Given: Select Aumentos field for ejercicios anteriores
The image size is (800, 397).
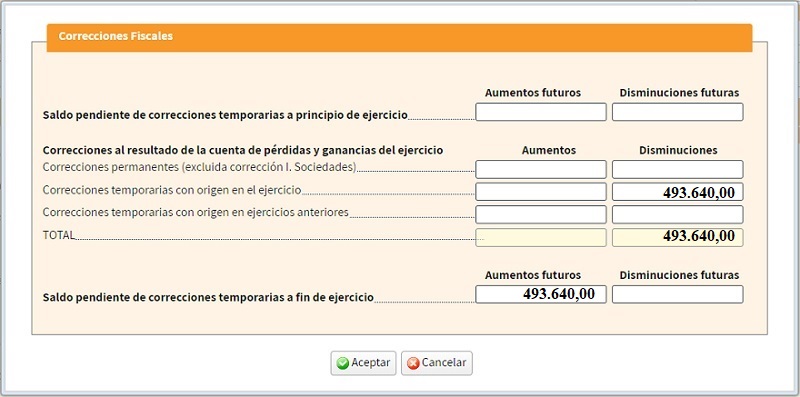Looking at the screenshot, I should pyautogui.click(x=541, y=214).
